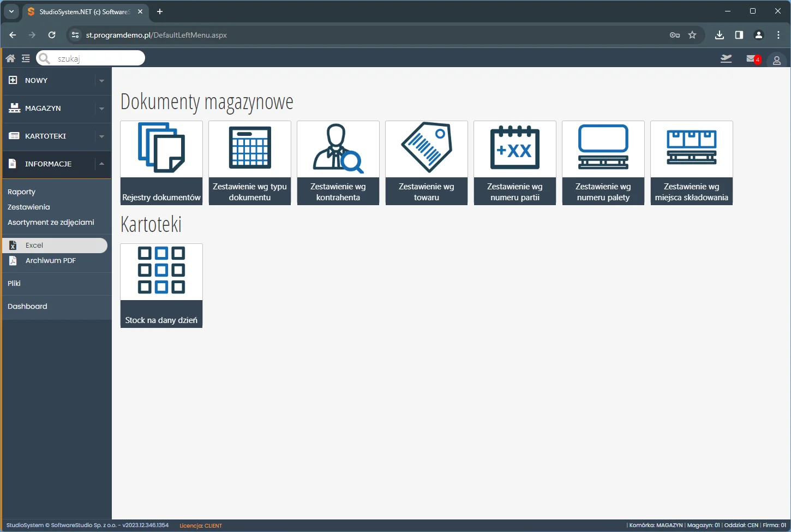Go to Dashboard in sidebar
This screenshot has width=791, height=532.
point(27,307)
